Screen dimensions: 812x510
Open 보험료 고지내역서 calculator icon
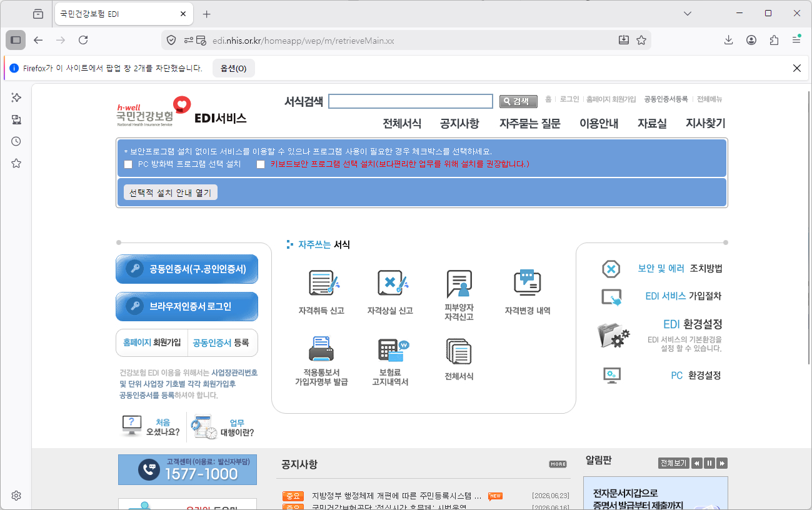coord(393,350)
